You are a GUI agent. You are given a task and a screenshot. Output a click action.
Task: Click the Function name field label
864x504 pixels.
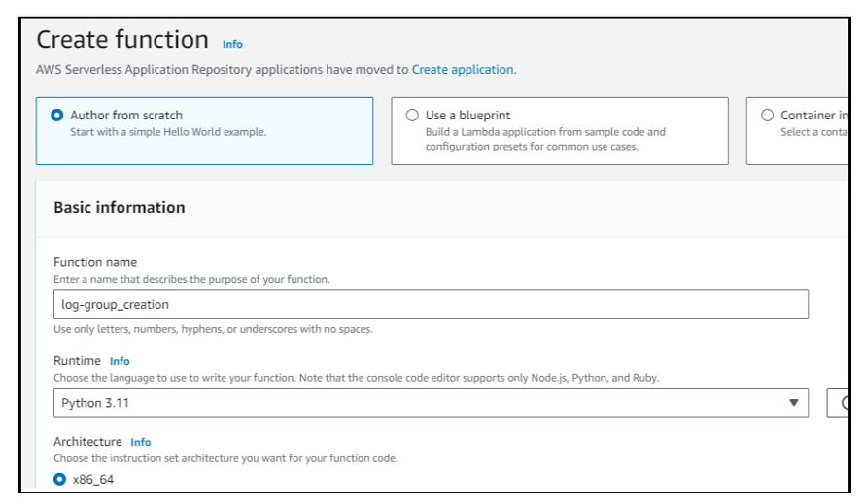tap(95, 262)
